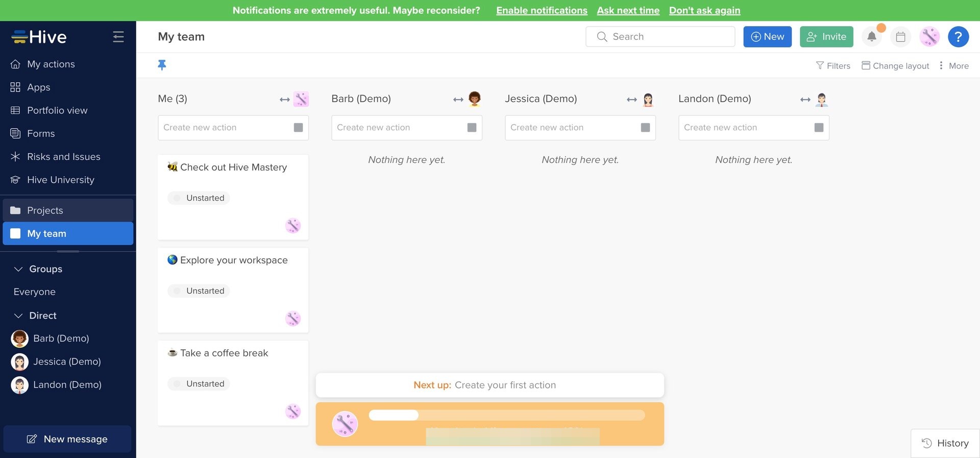Click Create new action field under Me

pyautogui.click(x=233, y=128)
